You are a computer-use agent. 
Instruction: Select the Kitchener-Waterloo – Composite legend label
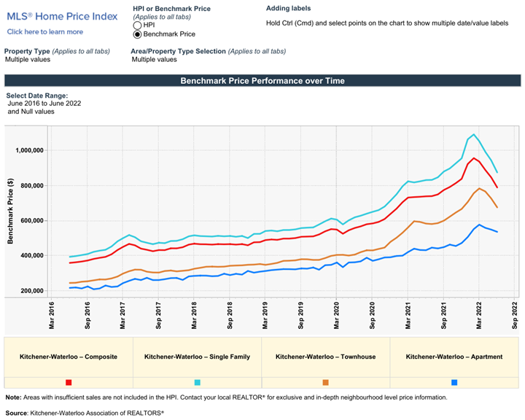tap(69, 357)
